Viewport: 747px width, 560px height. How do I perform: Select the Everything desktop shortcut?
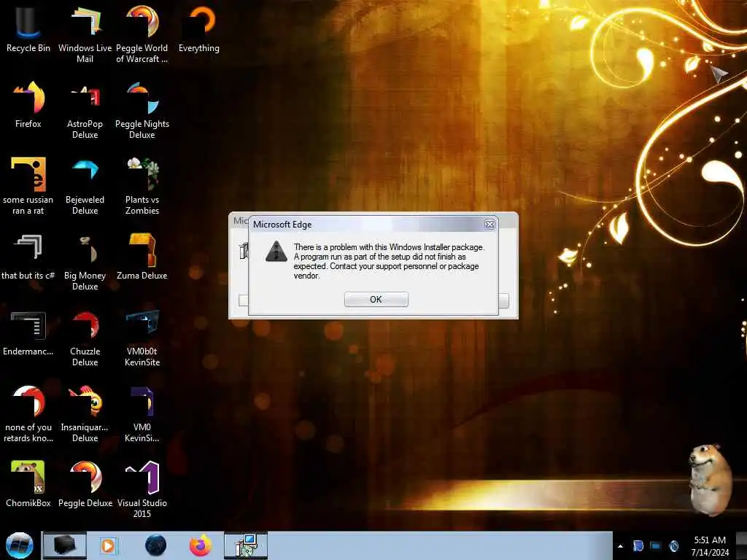click(x=199, y=28)
